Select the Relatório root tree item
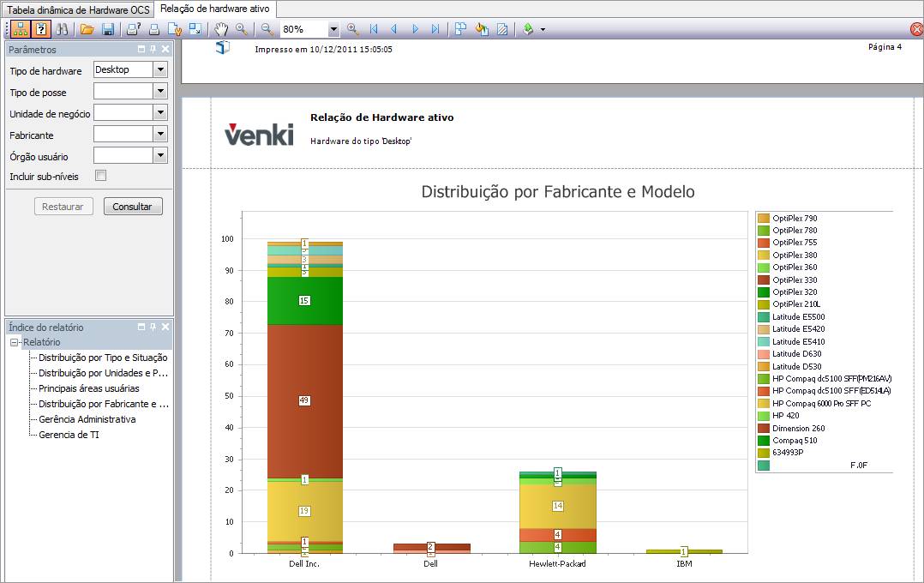The width and height of the screenshot is (924, 583). pos(42,342)
